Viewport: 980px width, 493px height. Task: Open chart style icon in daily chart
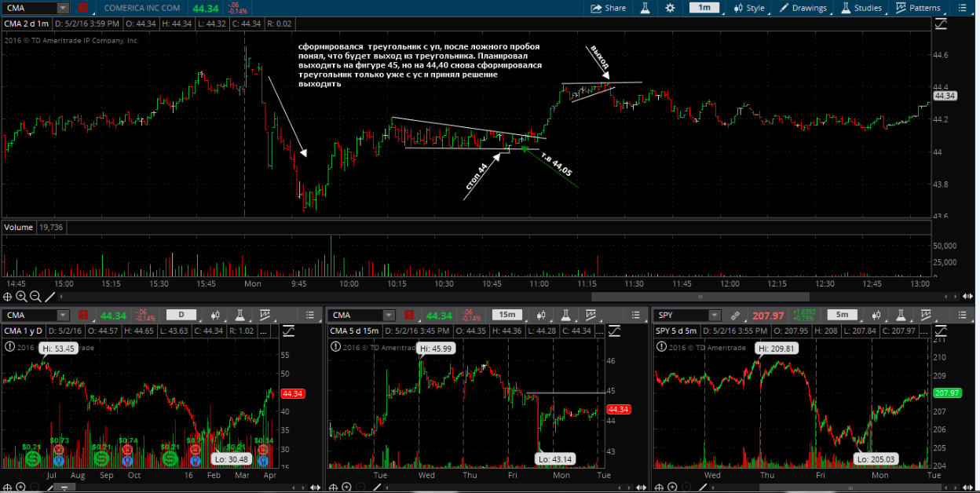coord(215,315)
